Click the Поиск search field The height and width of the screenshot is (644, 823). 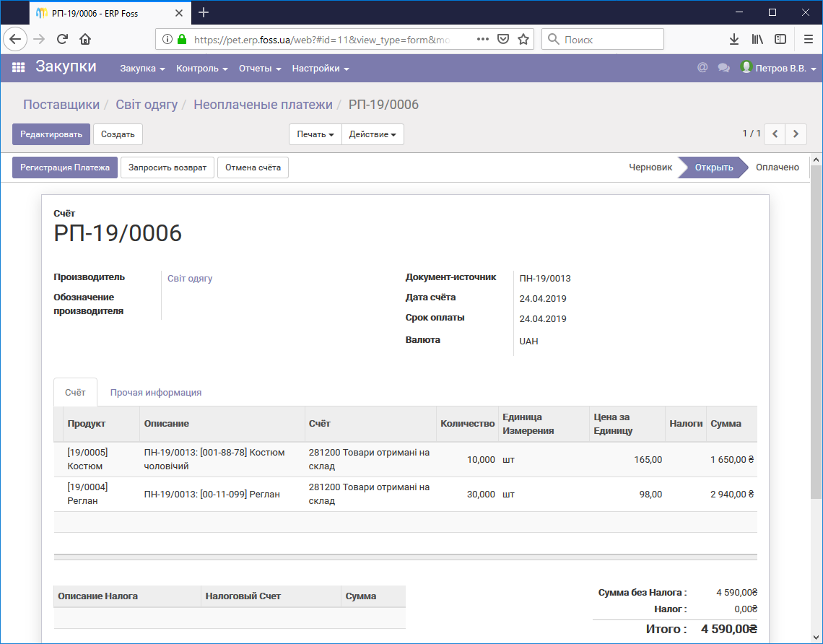click(x=603, y=40)
